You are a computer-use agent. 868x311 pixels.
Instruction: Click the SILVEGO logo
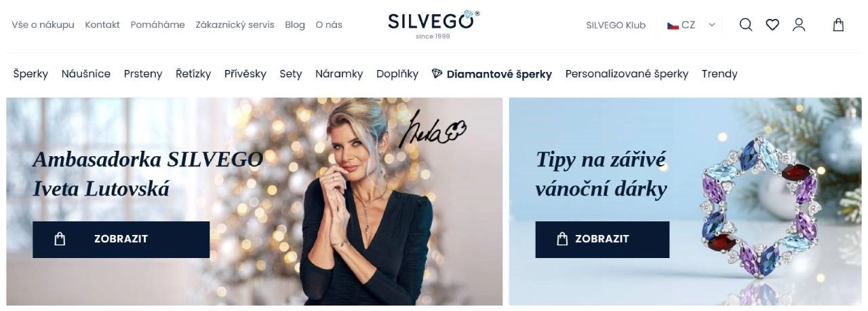click(433, 24)
